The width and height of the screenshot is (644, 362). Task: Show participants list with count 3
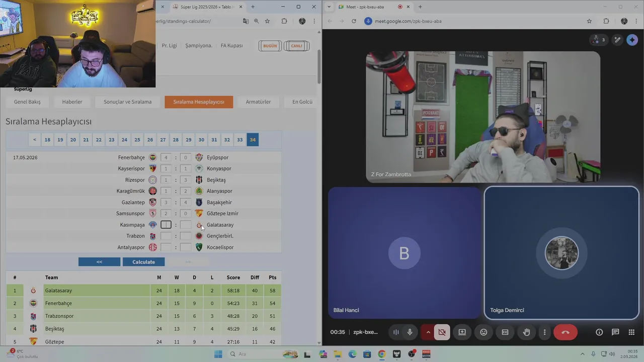coord(599,40)
